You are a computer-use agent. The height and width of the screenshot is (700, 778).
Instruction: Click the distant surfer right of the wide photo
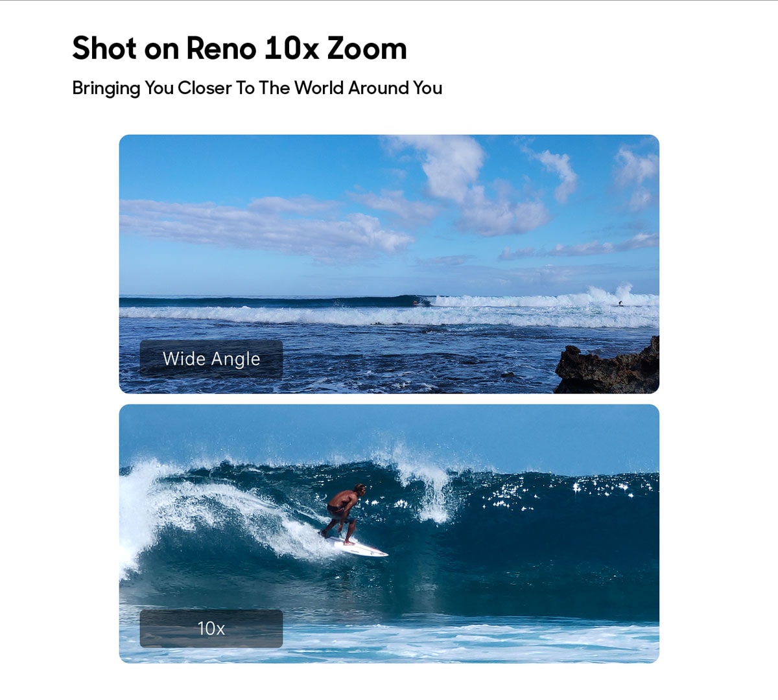[620, 303]
